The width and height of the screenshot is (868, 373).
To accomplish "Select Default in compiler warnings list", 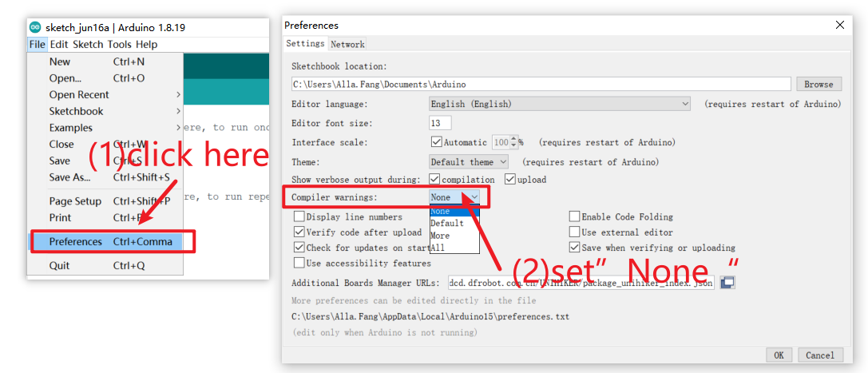I will (454, 223).
